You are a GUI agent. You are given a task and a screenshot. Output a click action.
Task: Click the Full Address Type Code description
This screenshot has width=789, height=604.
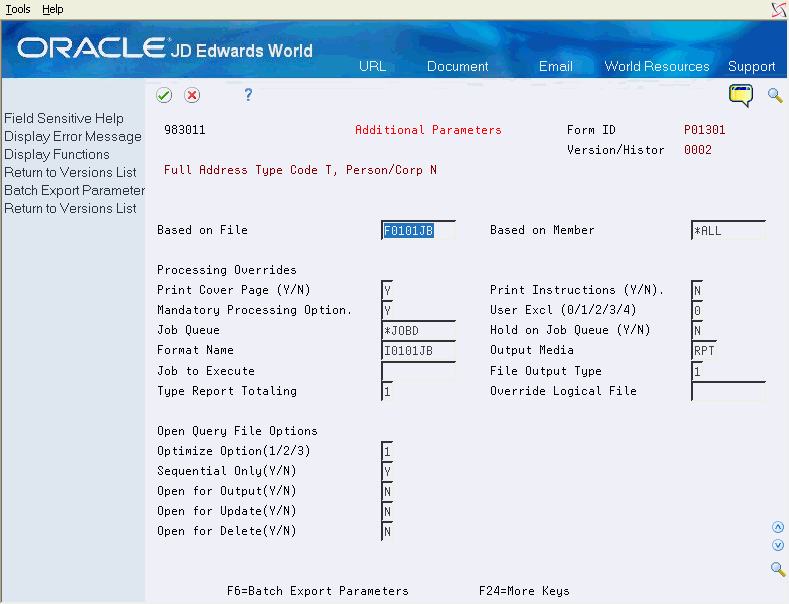pyautogui.click(x=300, y=170)
